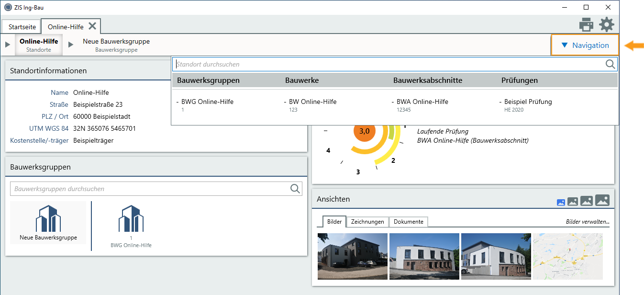Viewport: 644px width, 295px height.
Task: Select largest image size icon in Ansichten
Action: point(602,200)
